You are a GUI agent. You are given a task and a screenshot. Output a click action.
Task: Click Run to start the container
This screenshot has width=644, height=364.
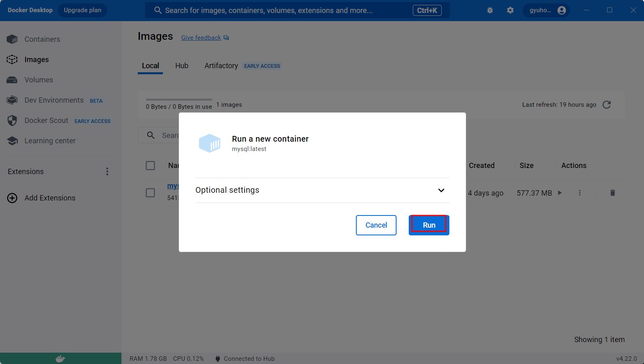[429, 225]
